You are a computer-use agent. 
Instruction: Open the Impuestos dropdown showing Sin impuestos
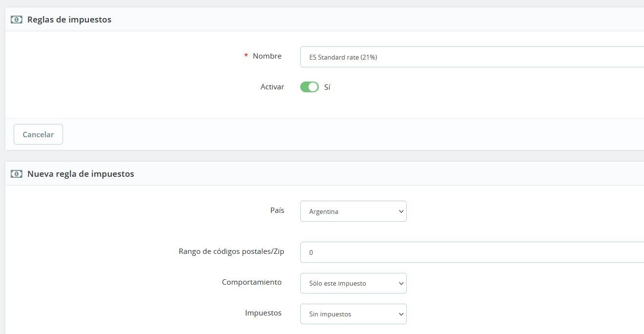(353, 314)
